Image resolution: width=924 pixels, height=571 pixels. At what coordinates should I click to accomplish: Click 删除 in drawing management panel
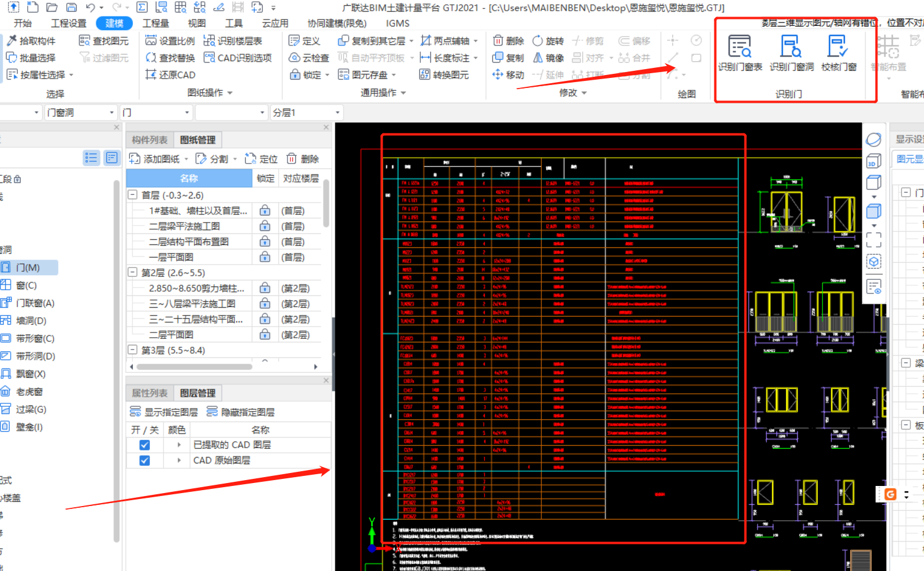[303, 159]
